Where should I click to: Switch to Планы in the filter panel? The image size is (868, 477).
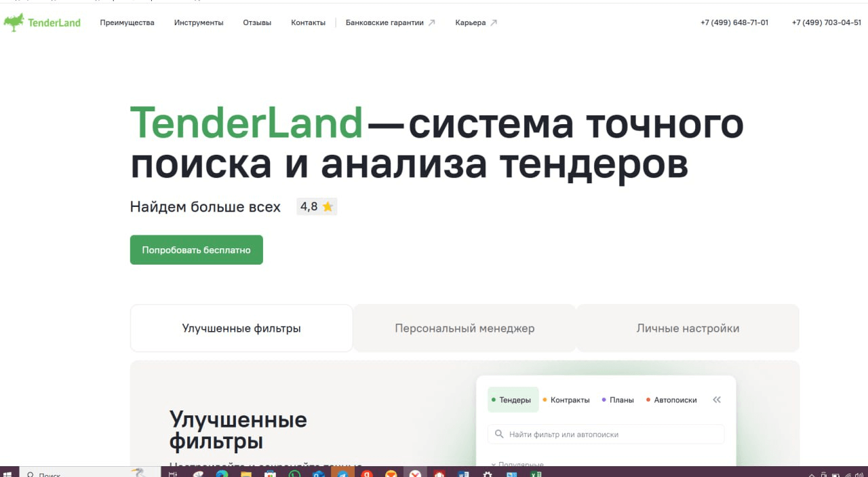618,400
